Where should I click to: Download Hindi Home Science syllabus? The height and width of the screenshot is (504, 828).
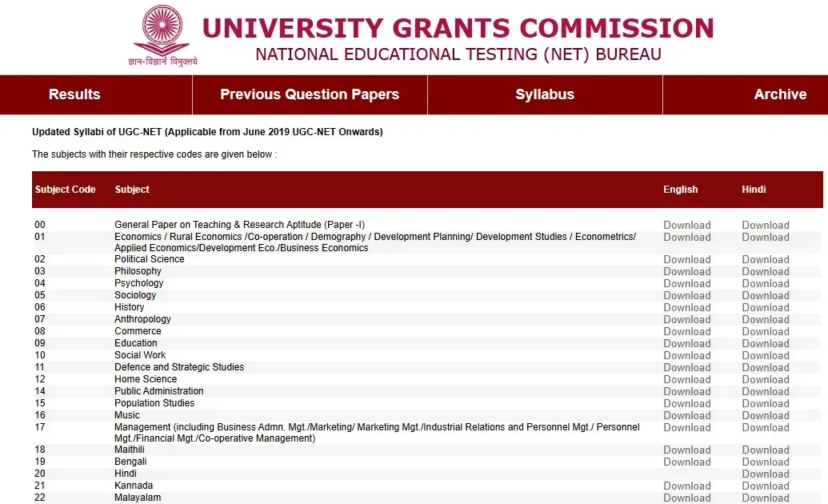click(766, 380)
